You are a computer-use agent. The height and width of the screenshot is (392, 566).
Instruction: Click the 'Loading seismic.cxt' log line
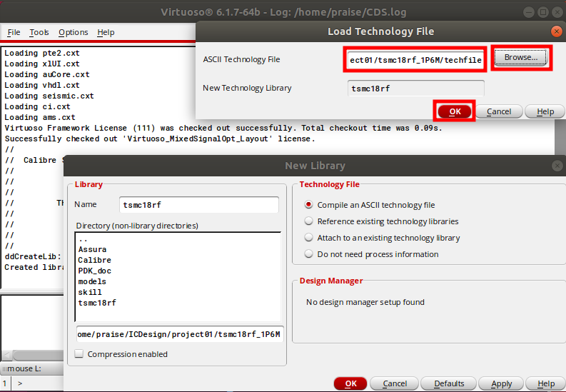[x=49, y=96]
